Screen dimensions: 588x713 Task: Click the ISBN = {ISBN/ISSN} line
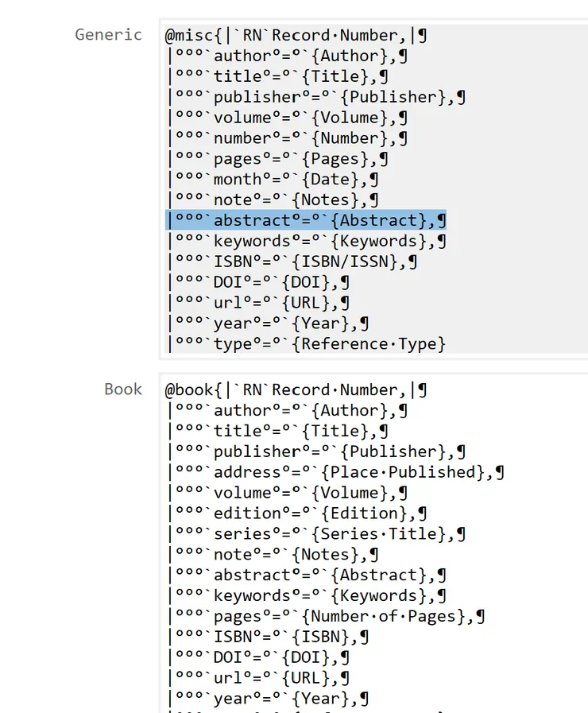pyautogui.click(x=292, y=262)
